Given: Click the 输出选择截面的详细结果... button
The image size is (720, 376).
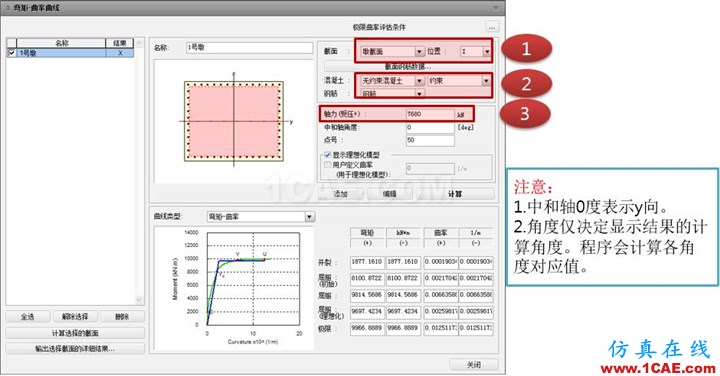Looking at the screenshot, I should pos(75,349).
